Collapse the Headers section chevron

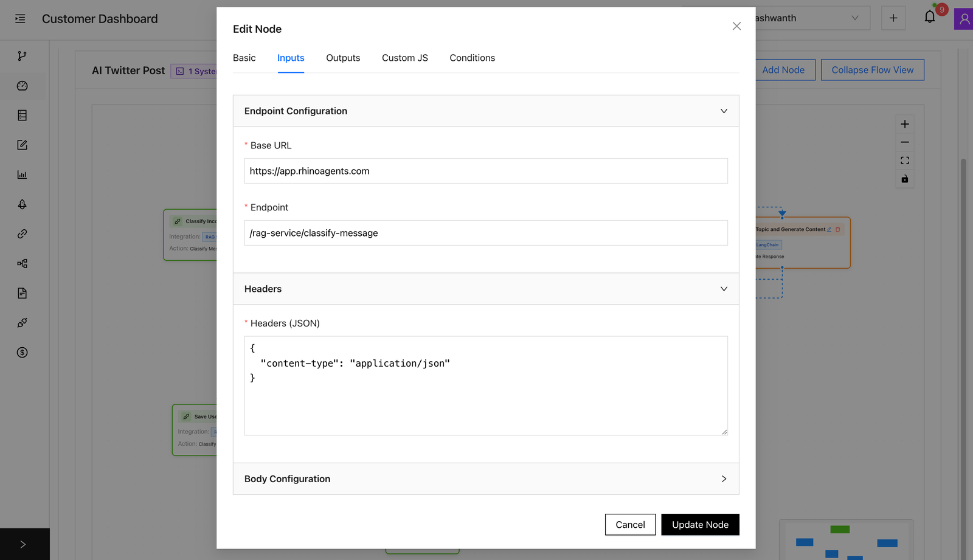(x=724, y=289)
